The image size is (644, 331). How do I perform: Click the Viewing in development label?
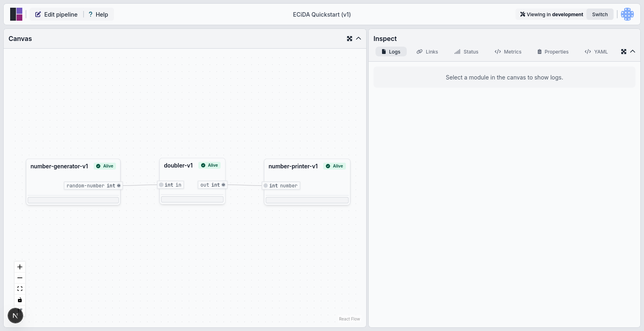pyautogui.click(x=552, y=14)
